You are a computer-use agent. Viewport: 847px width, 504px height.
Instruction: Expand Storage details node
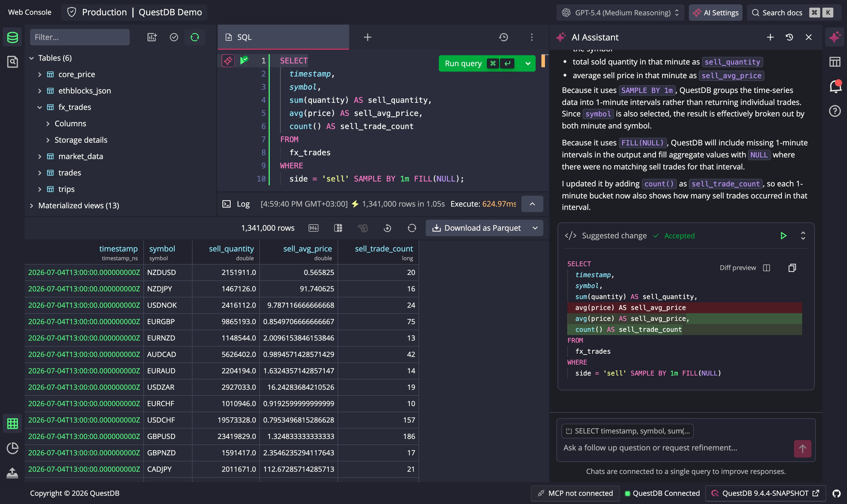coord(48,140)
